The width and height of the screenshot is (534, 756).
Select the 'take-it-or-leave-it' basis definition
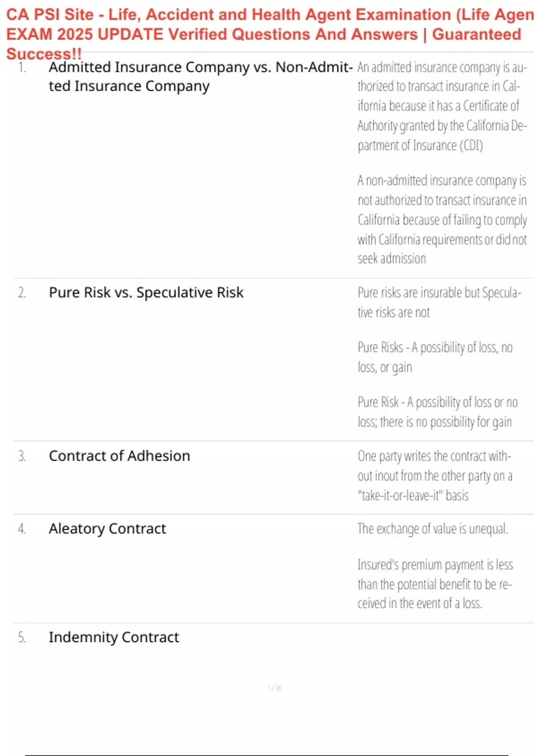coord(435,476)
